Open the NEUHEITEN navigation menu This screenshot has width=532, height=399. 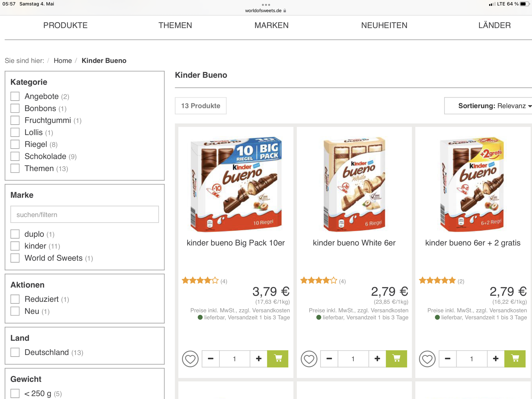tap(384, 25)
